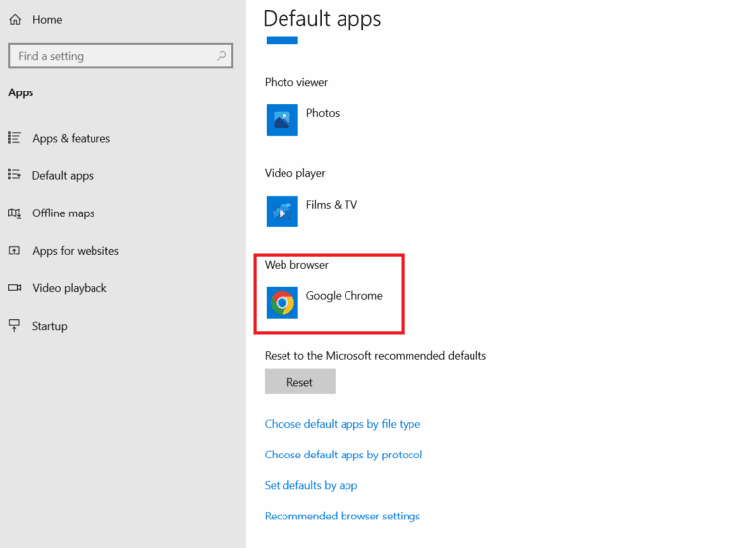Change the Google Chrome web browser name
Image resolution: width=756 pixels, height=548 pixels.
(344, 296)
